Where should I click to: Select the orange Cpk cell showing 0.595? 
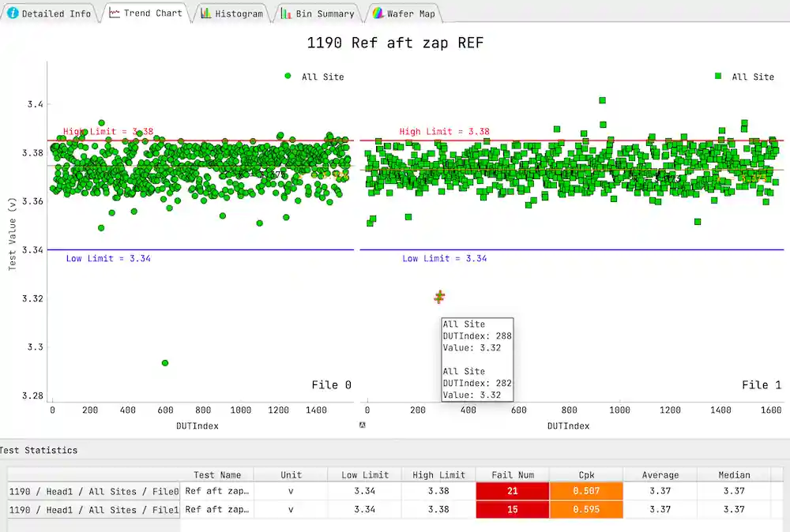[x=586, y=509]
